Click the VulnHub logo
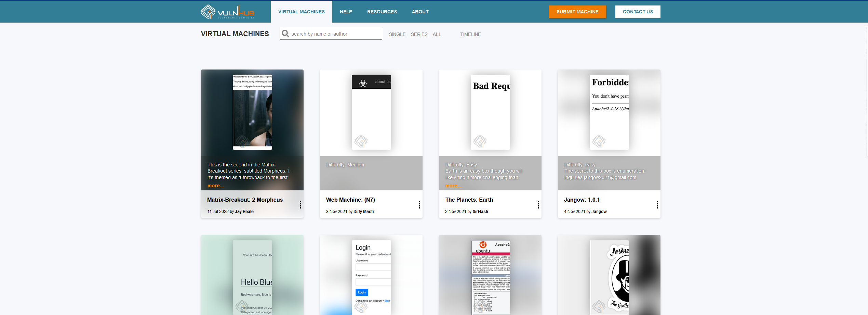Viewport: 868px width, 315px height. click(x=228, y=12)
